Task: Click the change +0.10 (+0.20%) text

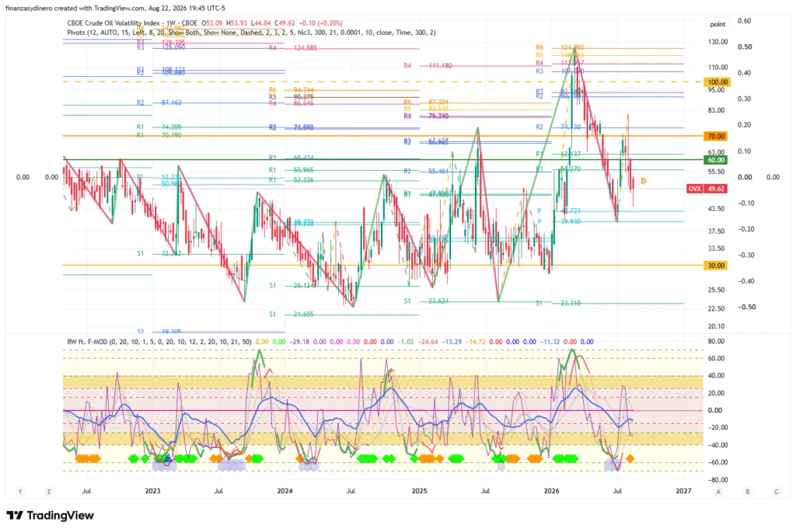Action: pyautogui.click(x=320, y=23)
